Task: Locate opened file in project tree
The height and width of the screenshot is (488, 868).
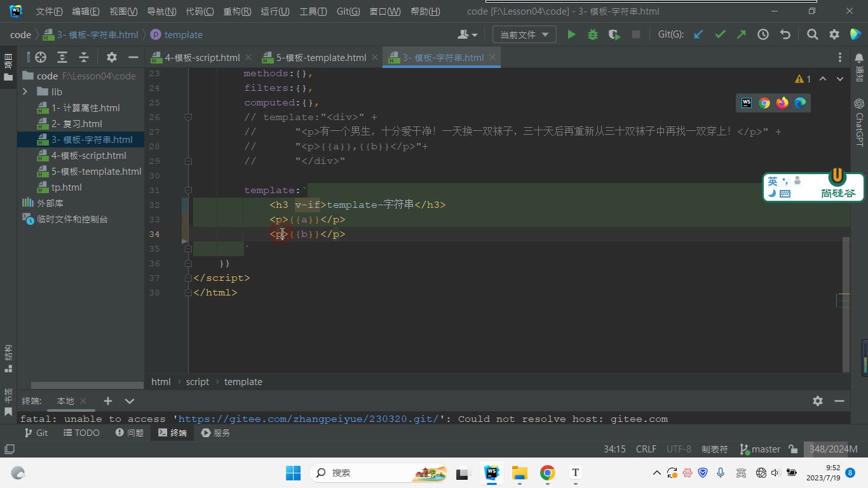Action: 41,57
